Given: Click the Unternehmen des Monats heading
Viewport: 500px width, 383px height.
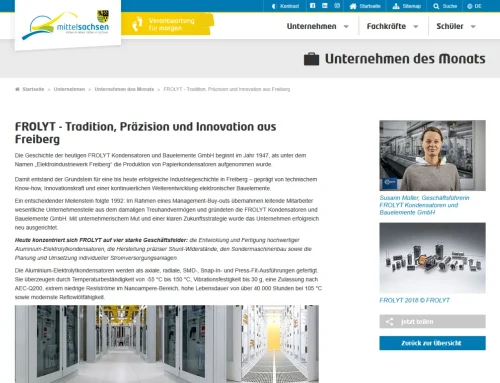Looking at the screenshot, I should point(405,59).
